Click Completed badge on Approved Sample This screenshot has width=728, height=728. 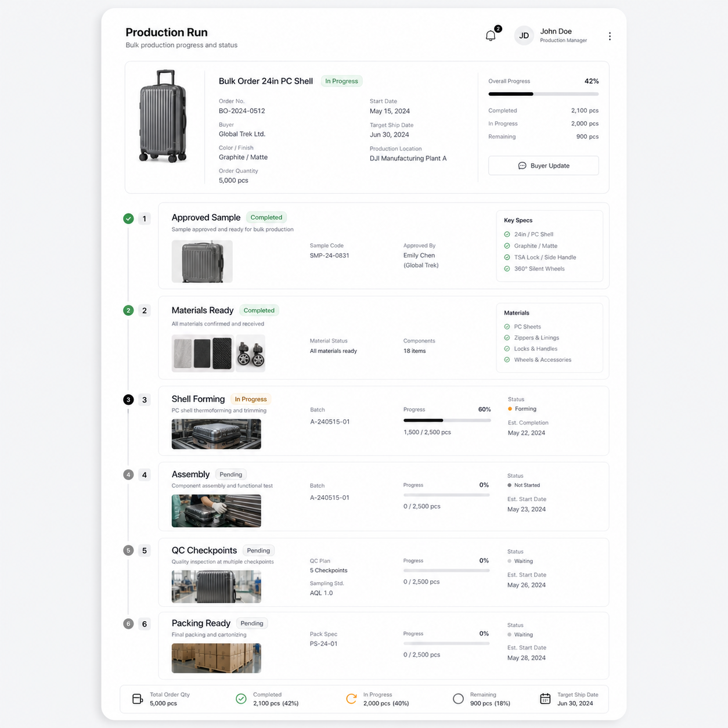266,218
